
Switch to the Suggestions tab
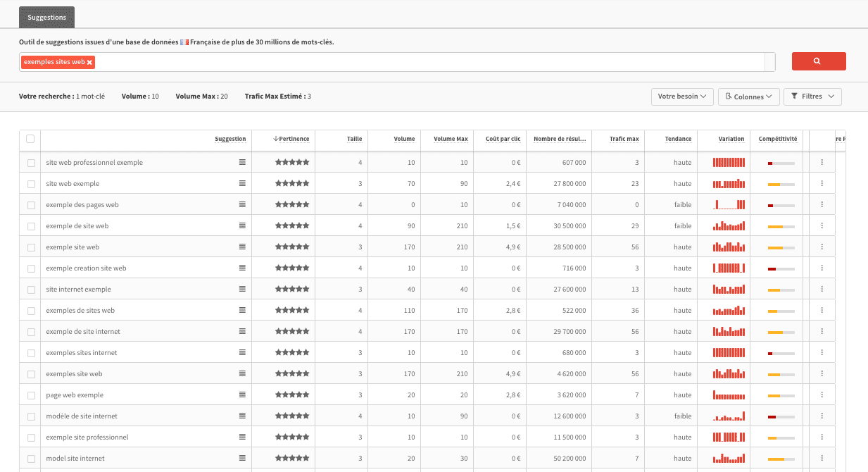point(46,17)
